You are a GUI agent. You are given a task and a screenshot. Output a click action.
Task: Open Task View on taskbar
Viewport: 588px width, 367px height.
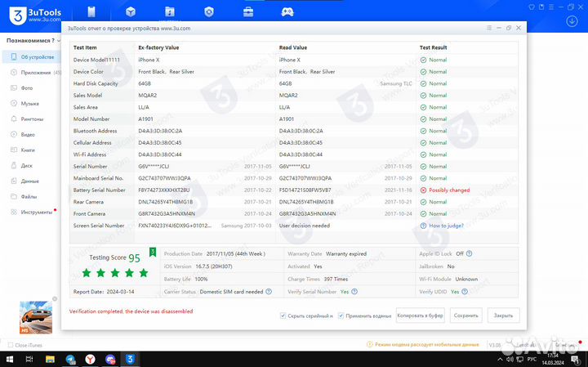click(x=29, y=359)
